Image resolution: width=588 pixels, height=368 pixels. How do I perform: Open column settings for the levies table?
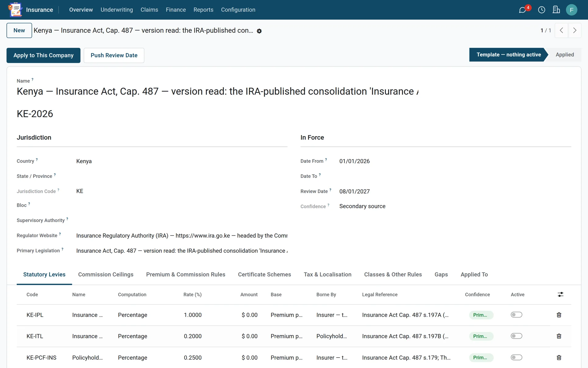point(560,294)
